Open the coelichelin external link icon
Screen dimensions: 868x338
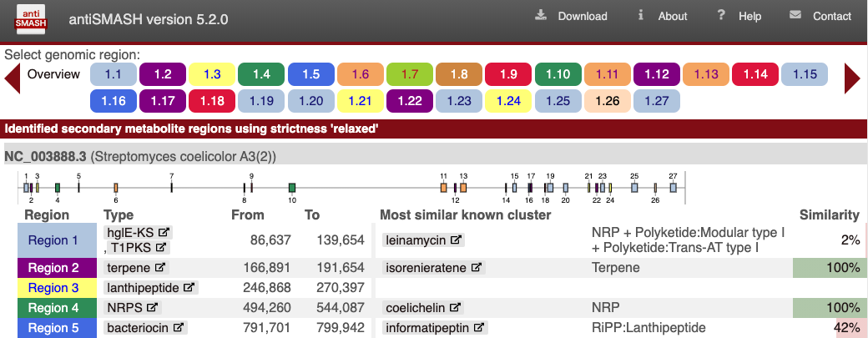pos(455,307)
